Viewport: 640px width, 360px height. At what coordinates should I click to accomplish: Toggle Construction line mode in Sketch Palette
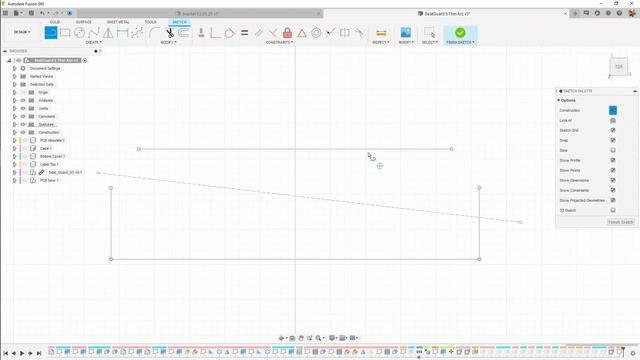(x=613, y=110)
